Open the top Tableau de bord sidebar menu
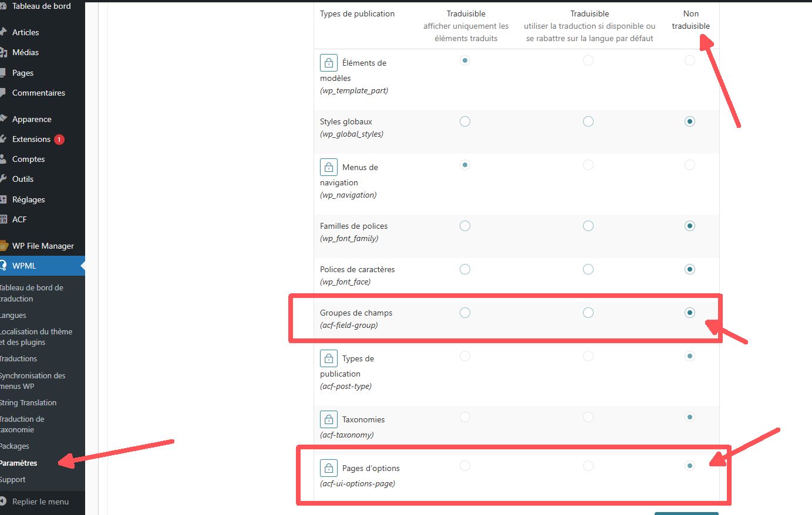The image size is (812, 515). tap(42, 6)
